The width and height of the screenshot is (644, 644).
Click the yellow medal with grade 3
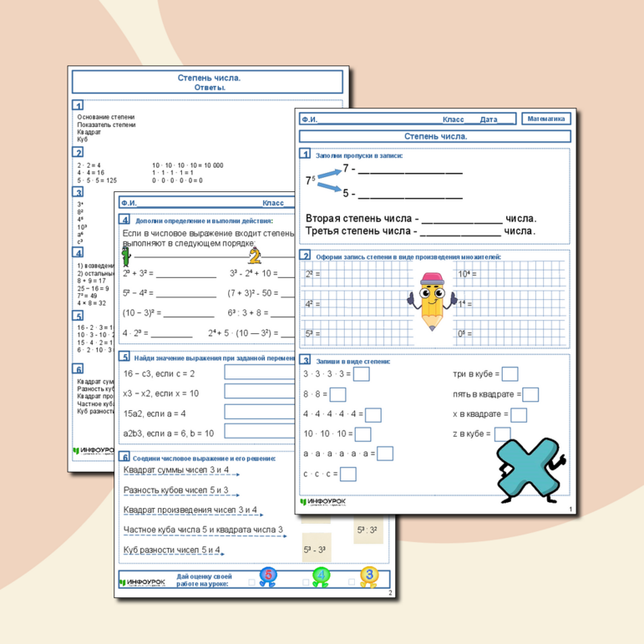click(x=369, y=576)
